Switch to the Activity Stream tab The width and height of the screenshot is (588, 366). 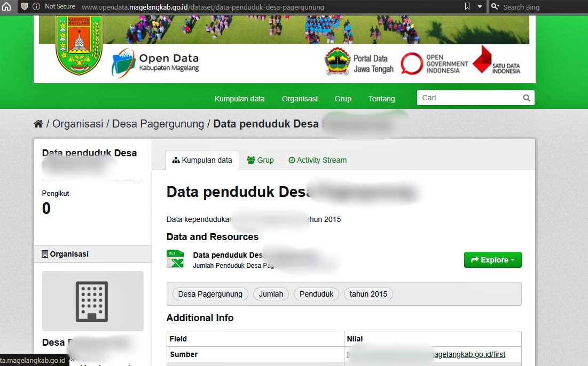(317, 160)
